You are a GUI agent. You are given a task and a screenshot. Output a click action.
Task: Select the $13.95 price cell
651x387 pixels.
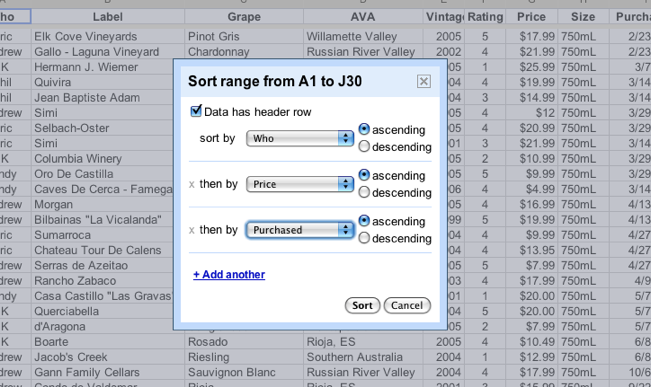point(531,250)
